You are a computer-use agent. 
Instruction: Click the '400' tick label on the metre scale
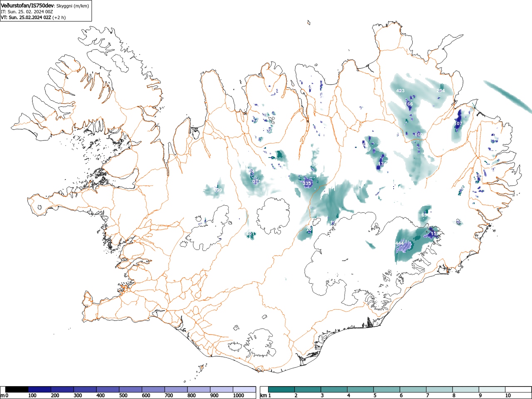(101, 396)
